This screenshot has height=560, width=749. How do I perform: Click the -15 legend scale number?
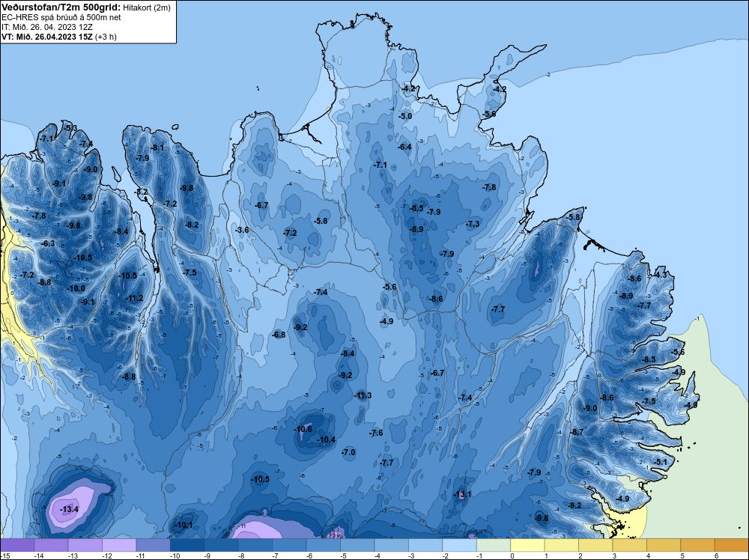pos(4,556)
